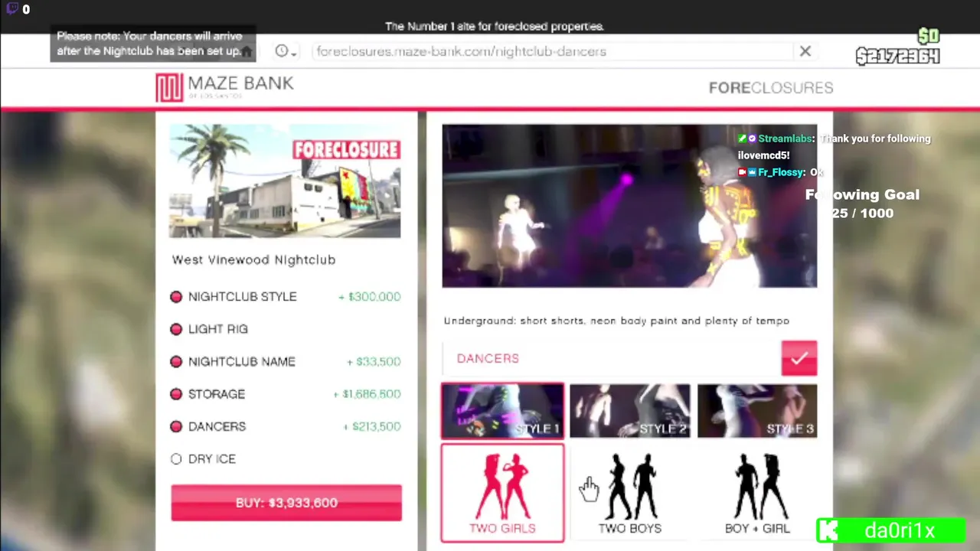Choose dancer Style 2 thumbnail
980x551 pixels.
pyautogui.click(x=630, y=411)
